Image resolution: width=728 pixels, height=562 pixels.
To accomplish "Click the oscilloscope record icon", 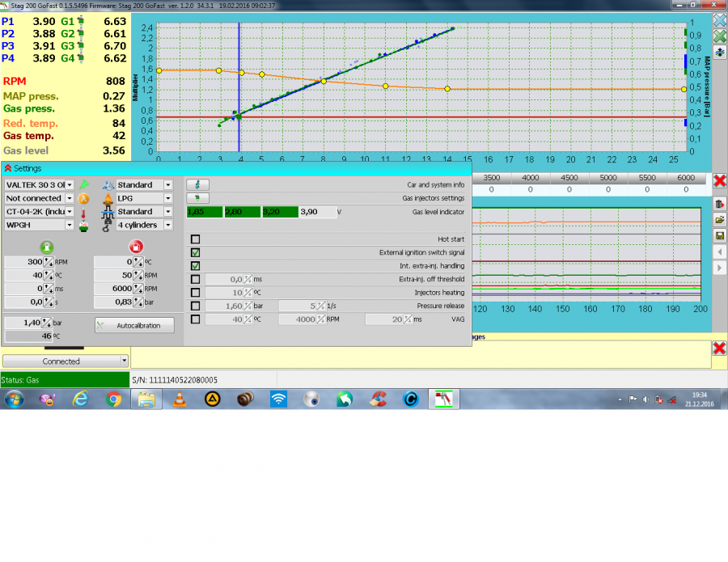I will coord(719,203).
